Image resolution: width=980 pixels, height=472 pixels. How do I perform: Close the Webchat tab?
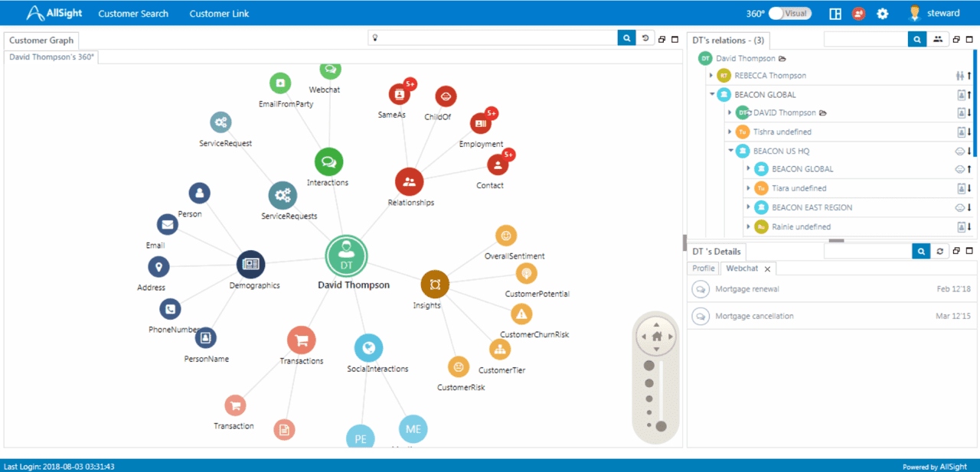coord(767,269)
